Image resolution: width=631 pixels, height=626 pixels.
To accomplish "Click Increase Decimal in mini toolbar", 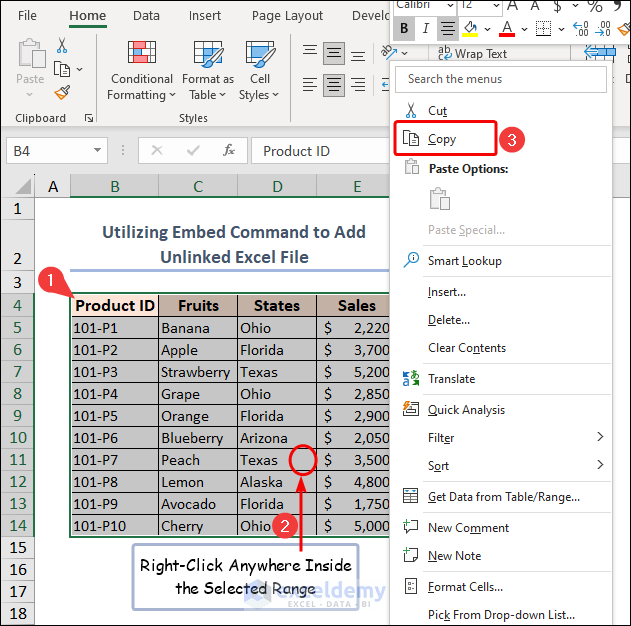I will tap(581, 29).
